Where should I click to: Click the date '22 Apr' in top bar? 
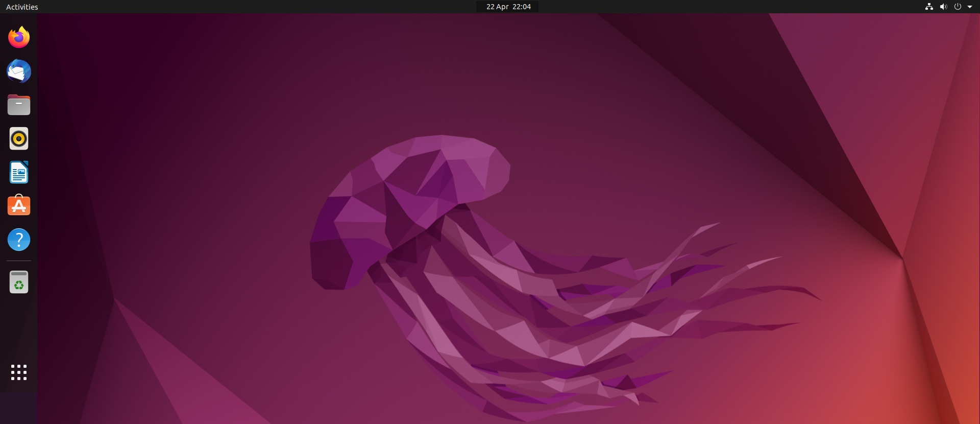[x=497, y=7]
